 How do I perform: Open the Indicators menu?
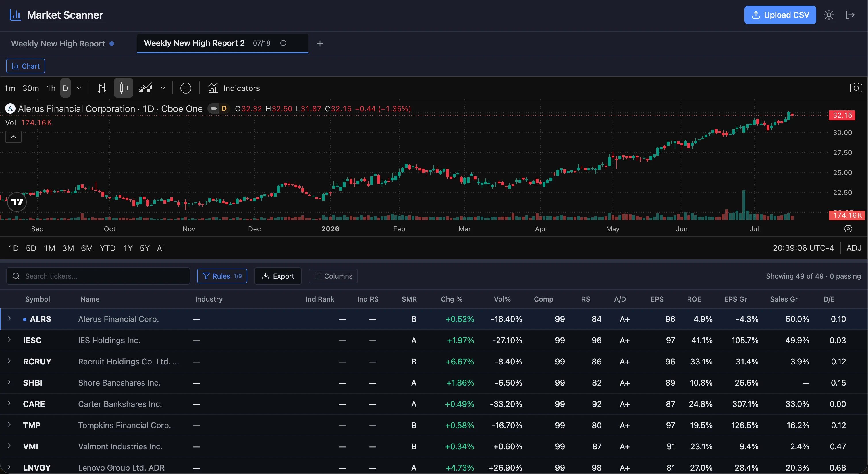[234, 88]
